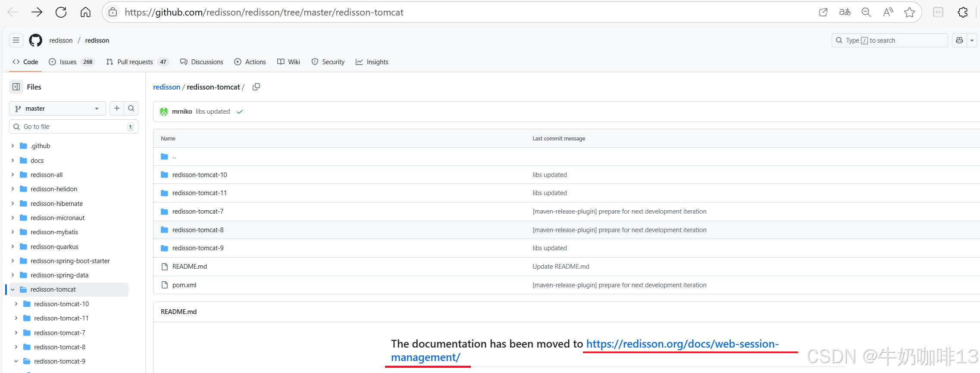Open mrniko's avatar profile

point(164,112)
